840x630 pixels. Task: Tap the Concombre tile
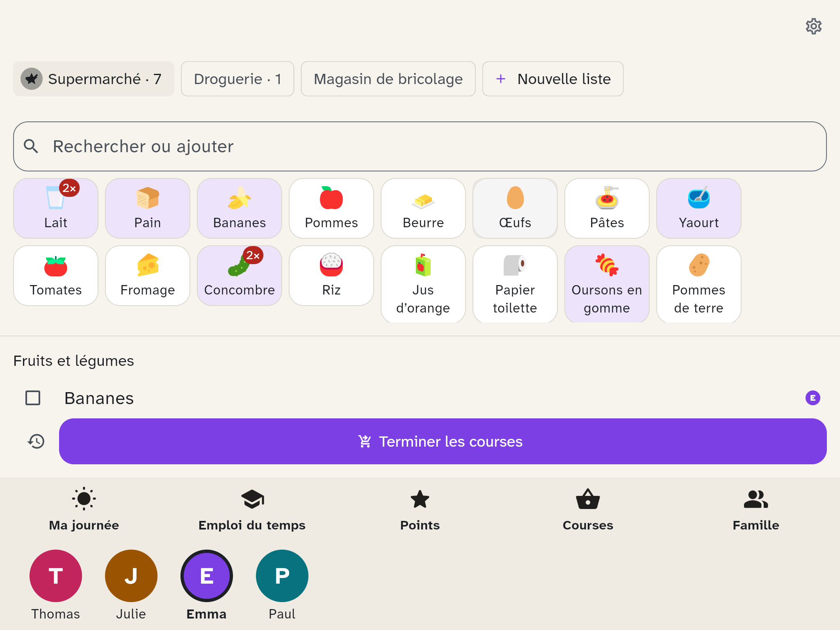coord(240,276)
